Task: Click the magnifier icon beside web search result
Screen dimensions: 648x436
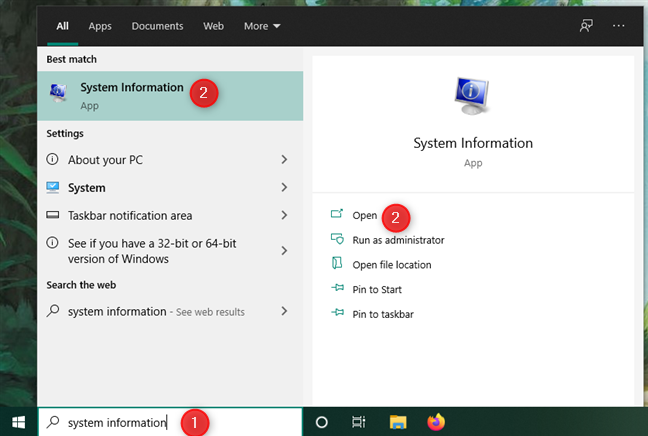Action: click(x=53, y=311)
